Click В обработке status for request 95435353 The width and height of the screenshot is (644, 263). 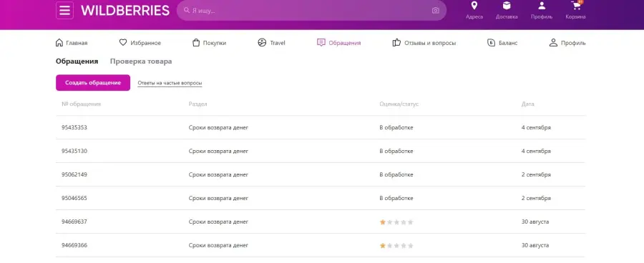pos(396,128)
